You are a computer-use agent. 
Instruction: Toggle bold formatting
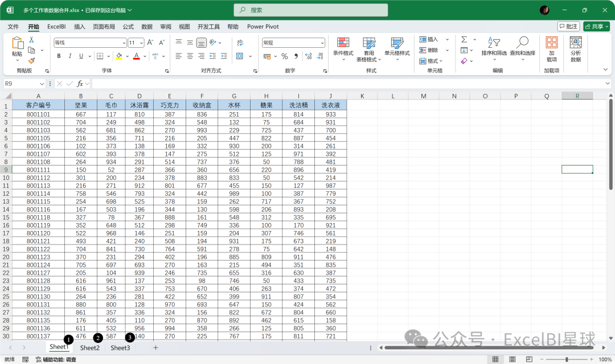(59, 56)
